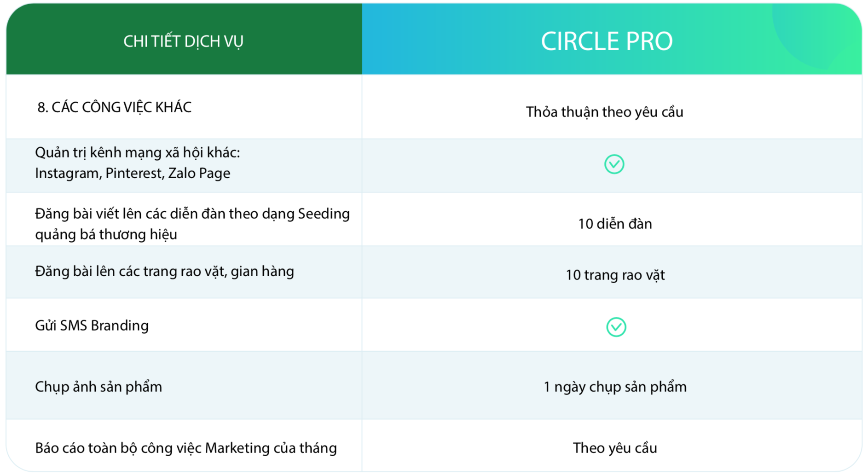Select Báo cáo toàn bộ công việc Marketing row
Image resolution: width=868 pixels, height=476 pixels.
point(434,446)
